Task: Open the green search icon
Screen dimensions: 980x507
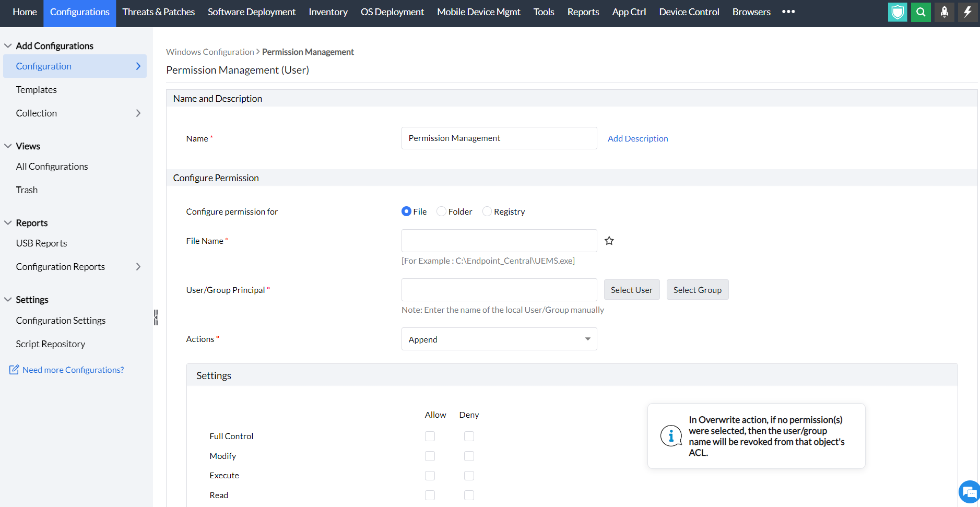Action: point(920,12)
